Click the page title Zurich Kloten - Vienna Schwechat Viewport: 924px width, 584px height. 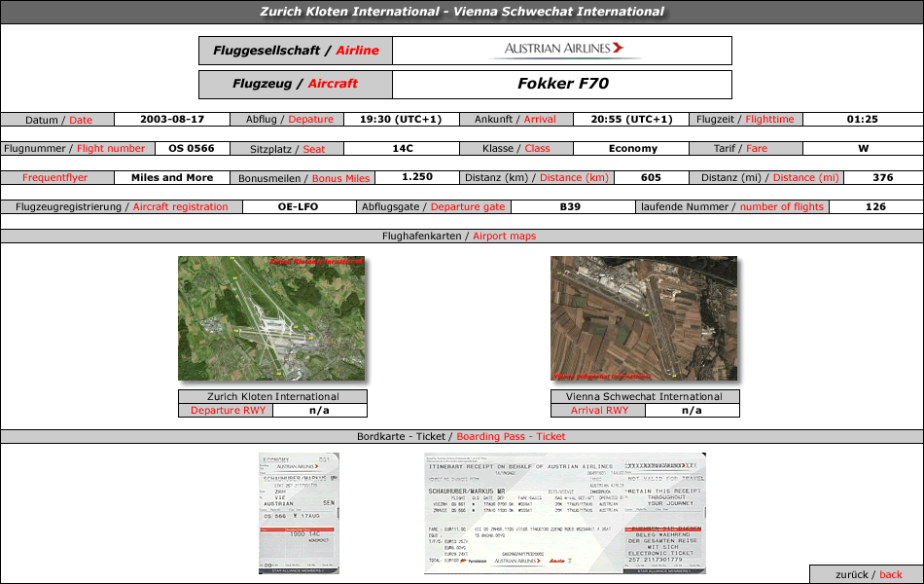coord(462,12)
